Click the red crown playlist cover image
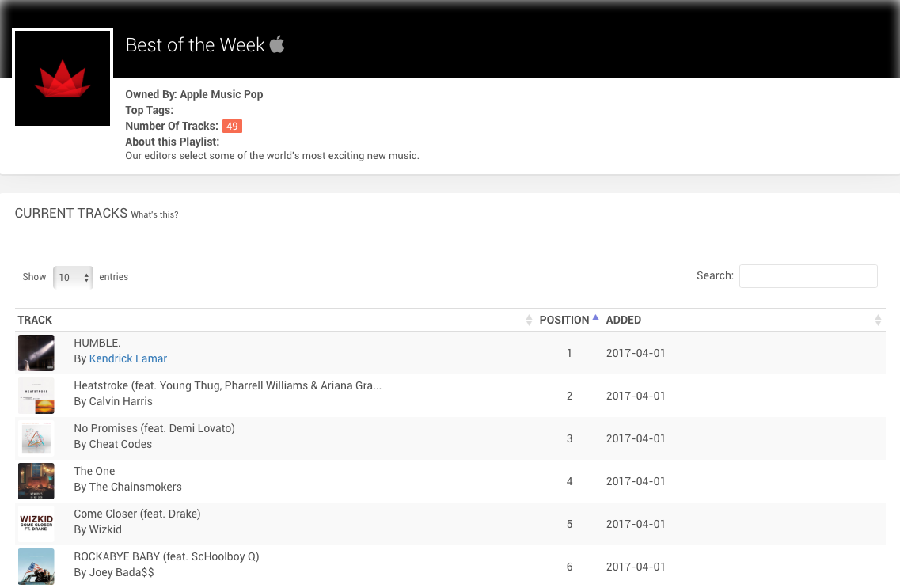The height and width of the screenshot is (588, 900). pyautogui.click(x=63, y=78)
